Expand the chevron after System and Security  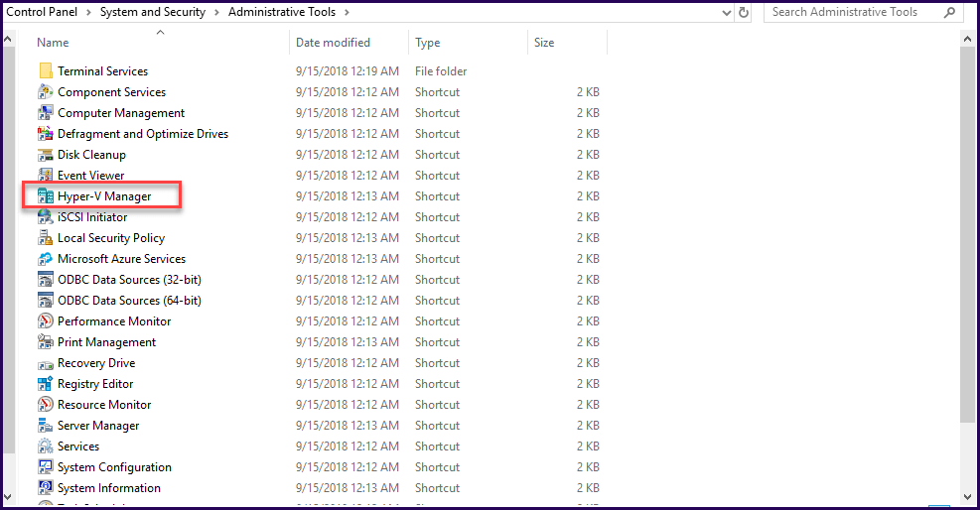(216, 12)
